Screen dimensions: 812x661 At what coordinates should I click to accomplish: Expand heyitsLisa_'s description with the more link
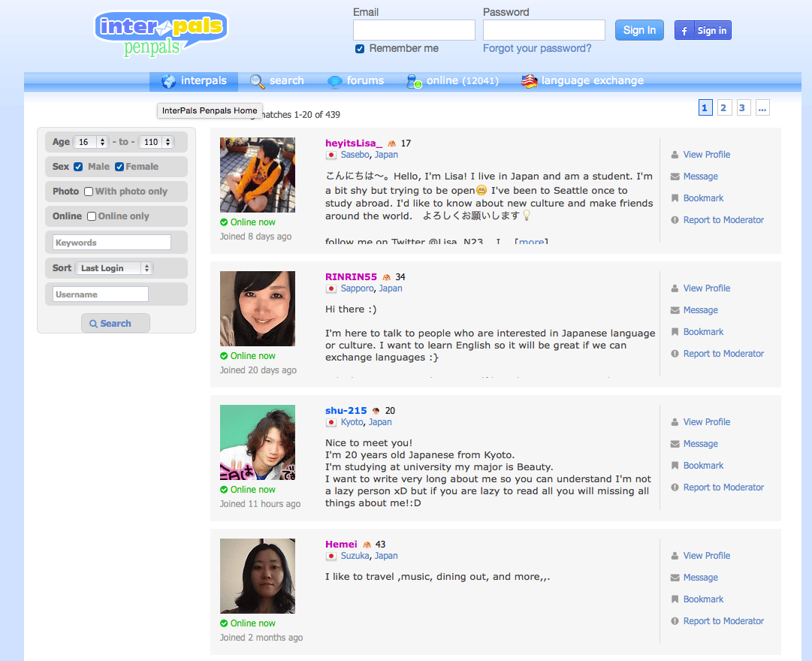531,241
